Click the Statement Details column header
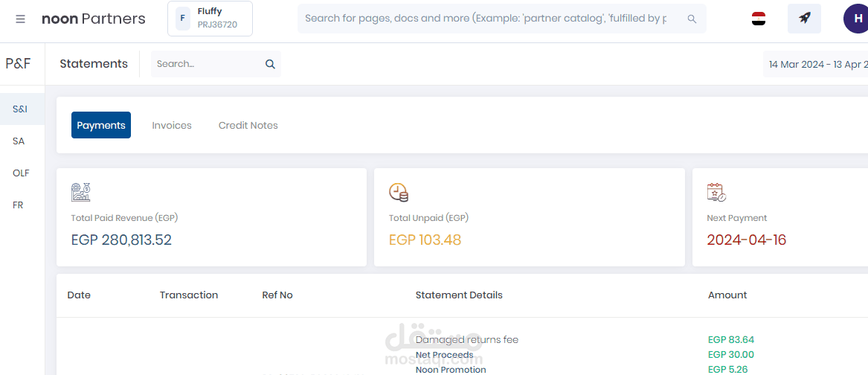The image size is (868, 375). click(x=459, y=295)
